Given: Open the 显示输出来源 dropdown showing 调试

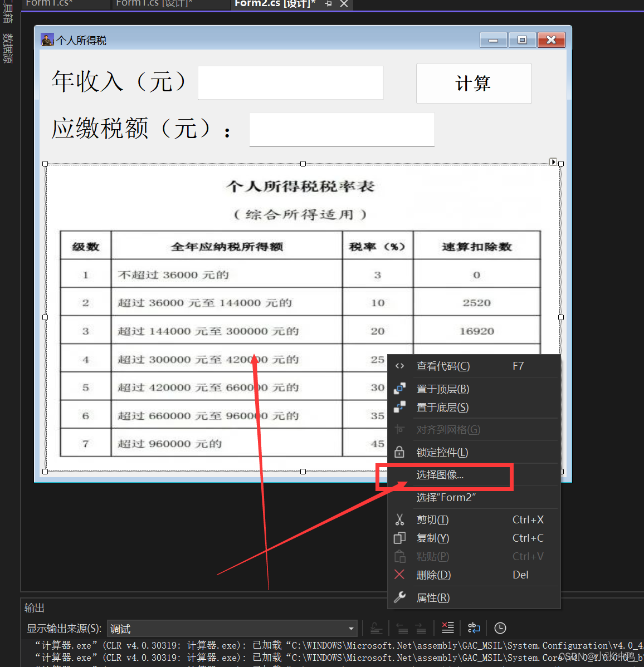Looking at the screenshot, I should pyautogui.click(x=232, y=628).
